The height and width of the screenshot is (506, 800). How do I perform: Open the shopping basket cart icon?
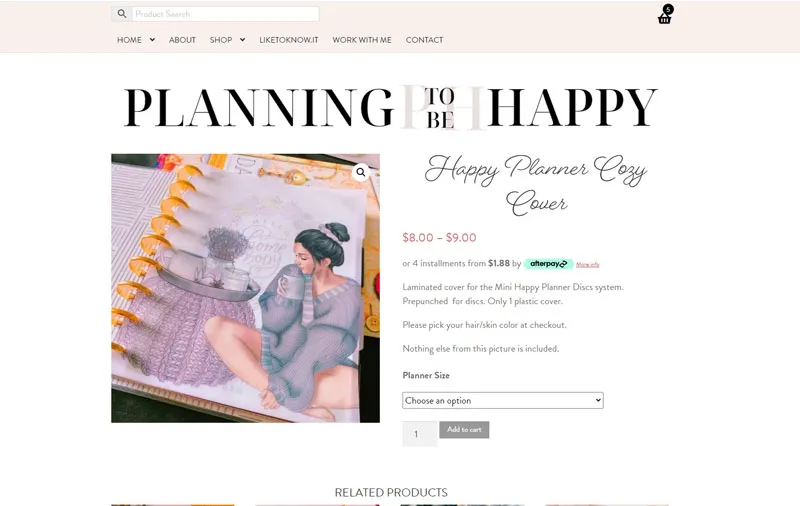pyautogui.click(x=664, y=19)
